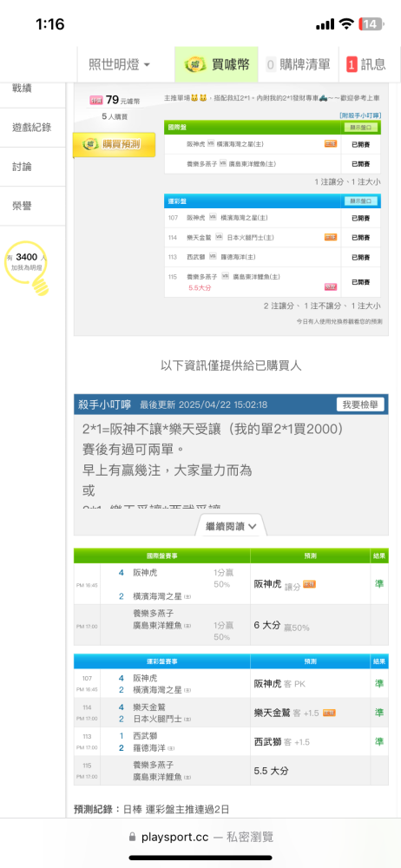Click 殺手小叮嚀 header title

[105, 404]
